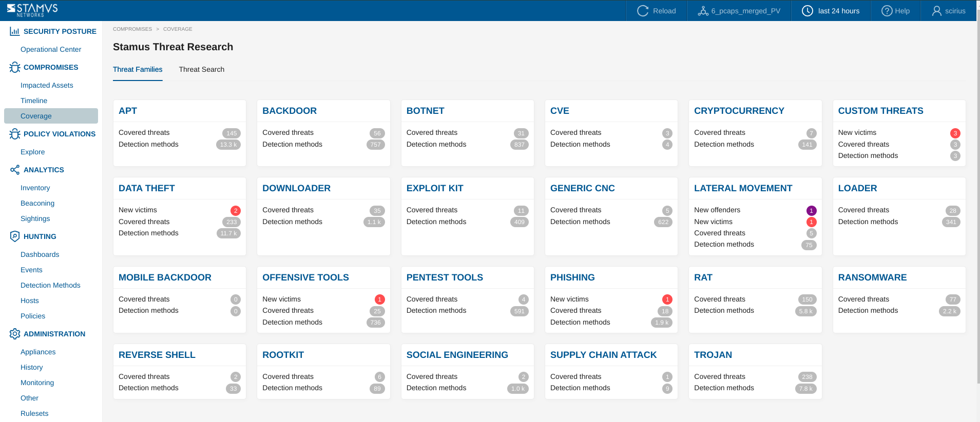Click the 145 covered threats badge in APT
Screen dimensions: 980x422
point(232,133)
